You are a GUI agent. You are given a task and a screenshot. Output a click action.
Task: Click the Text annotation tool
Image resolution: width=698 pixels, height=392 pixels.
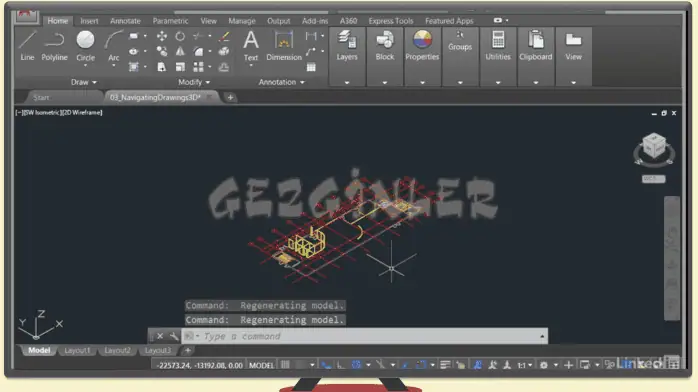pos(251,45)
